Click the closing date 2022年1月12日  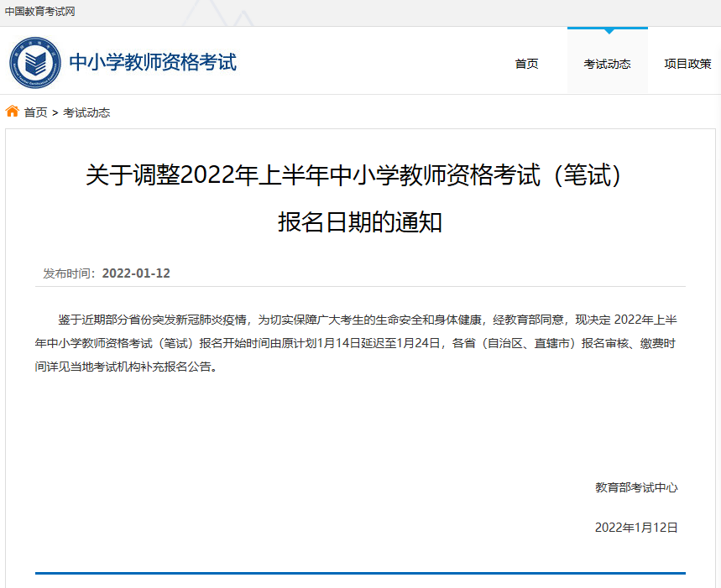(636, 528)
